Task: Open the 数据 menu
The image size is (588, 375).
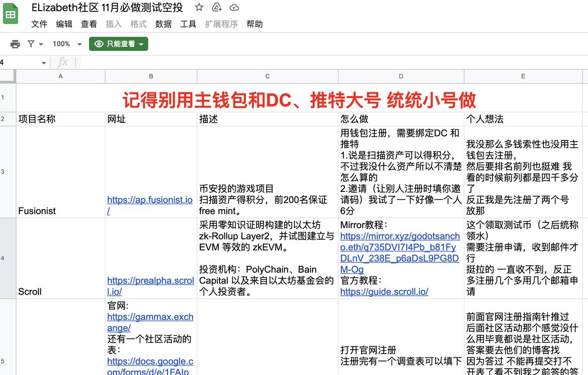Action: click(x=163, y=24)
